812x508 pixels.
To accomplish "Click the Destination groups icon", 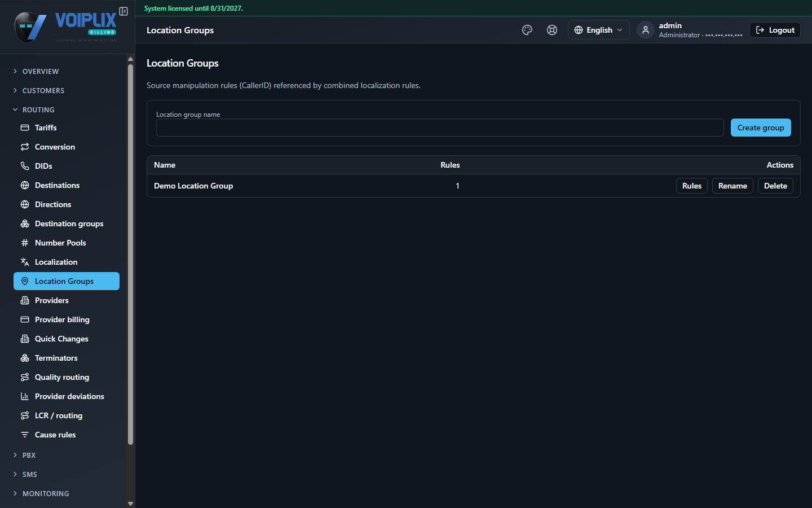I will (x=25, y=224).
